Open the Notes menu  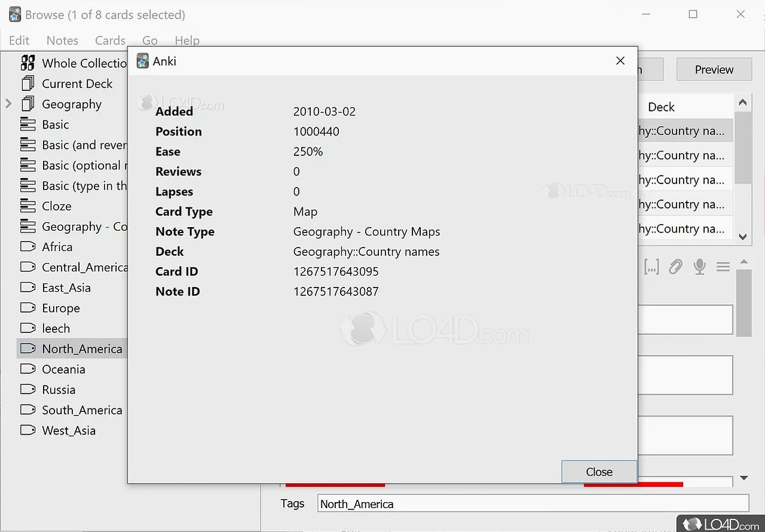pos(62,40)
